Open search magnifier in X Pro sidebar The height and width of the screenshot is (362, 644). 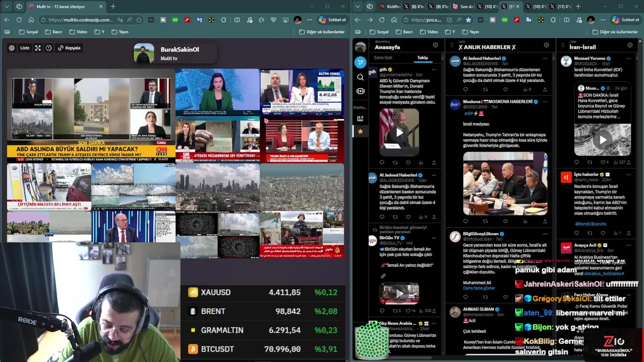(360, 77)
